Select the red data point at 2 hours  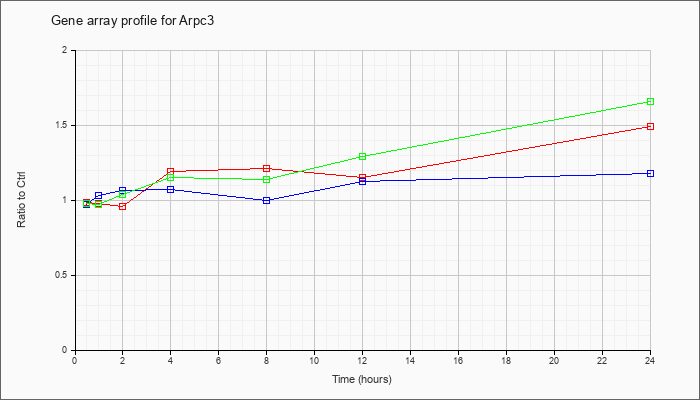(x=122, y=207)
